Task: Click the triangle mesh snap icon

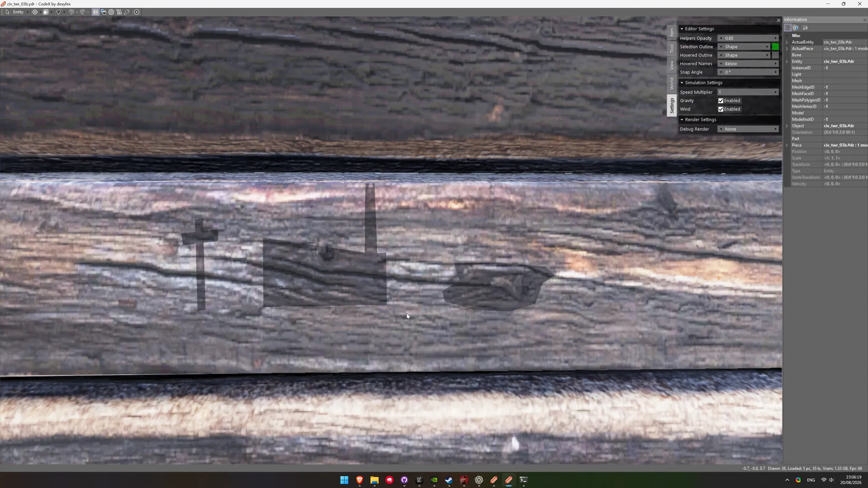Action: coord(58,12)
